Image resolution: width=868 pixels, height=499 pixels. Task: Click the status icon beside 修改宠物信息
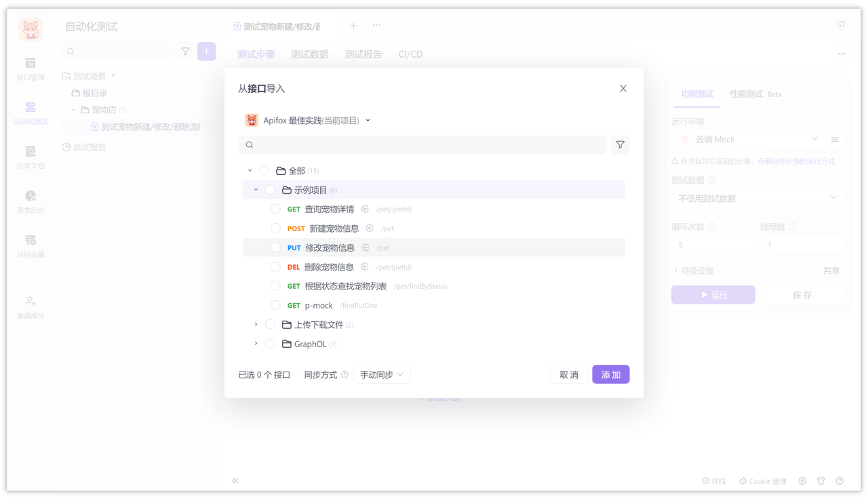366,247
